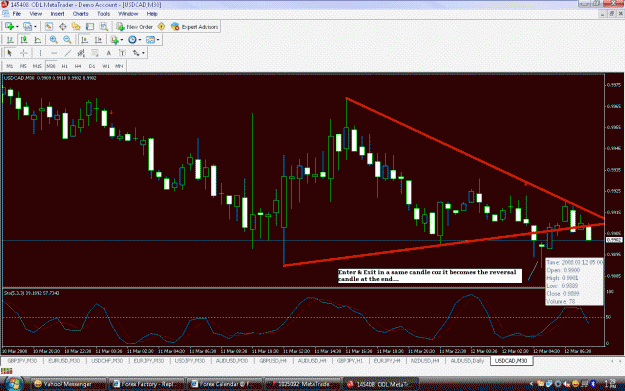Image resolution: width=625 pixels, height=391 pixels.
Task: Toggle chart Auto Scroll
Action: 85,40
